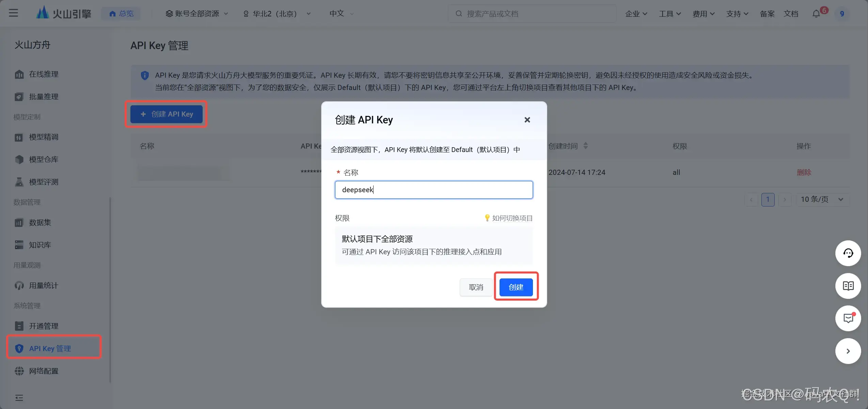Click the sidebar collapse icon at bottom
This screenshot has width=868, height=409.
pyautogui.click(x=19, y=398)
